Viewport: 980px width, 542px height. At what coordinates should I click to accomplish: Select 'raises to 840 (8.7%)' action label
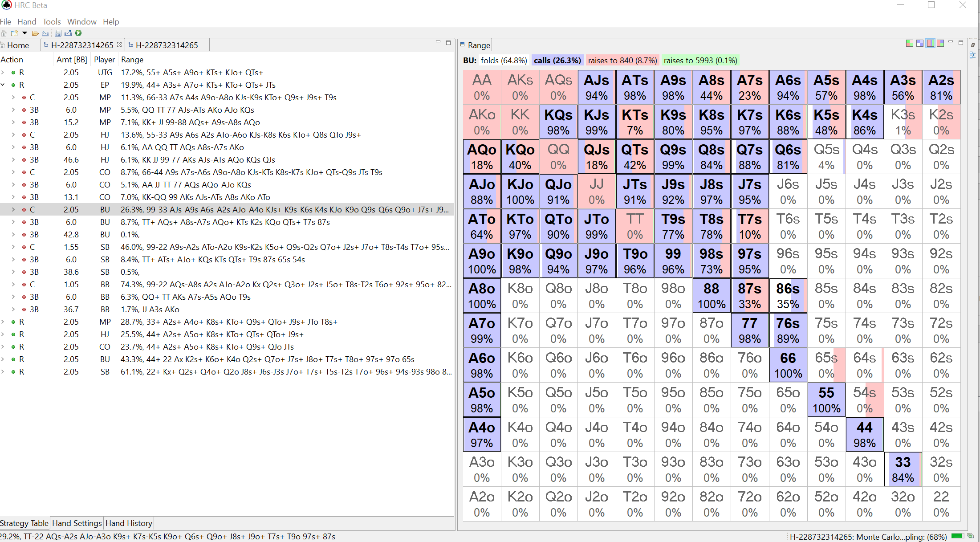click(622, 61)
